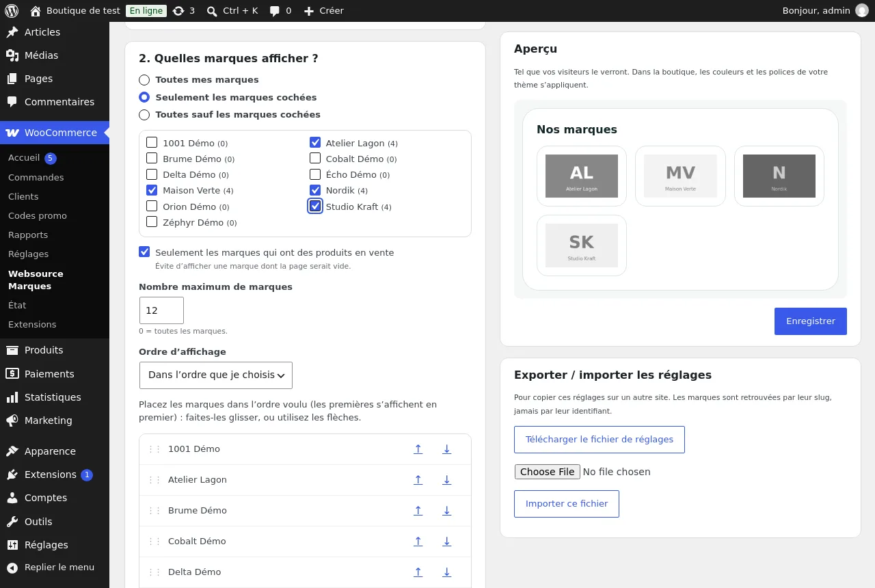Click Importer ce fichier button
The image size is (875, 588).
(567, 504)
